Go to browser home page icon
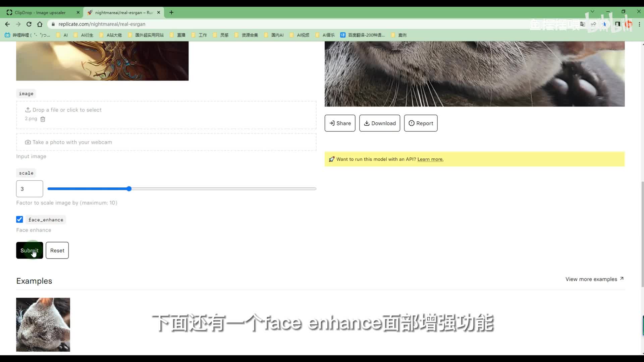The image size is (644, 362). tap(40, 24)
